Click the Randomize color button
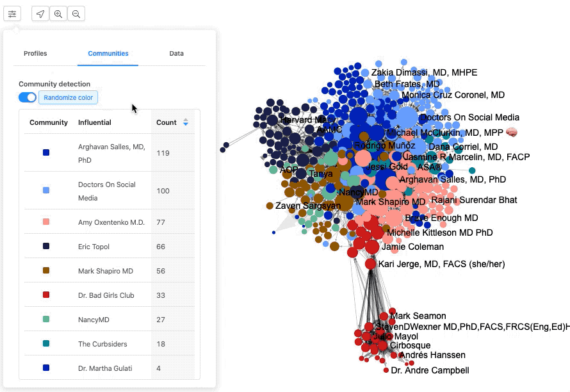Screen dimensions: 570x392 (68, 97)
